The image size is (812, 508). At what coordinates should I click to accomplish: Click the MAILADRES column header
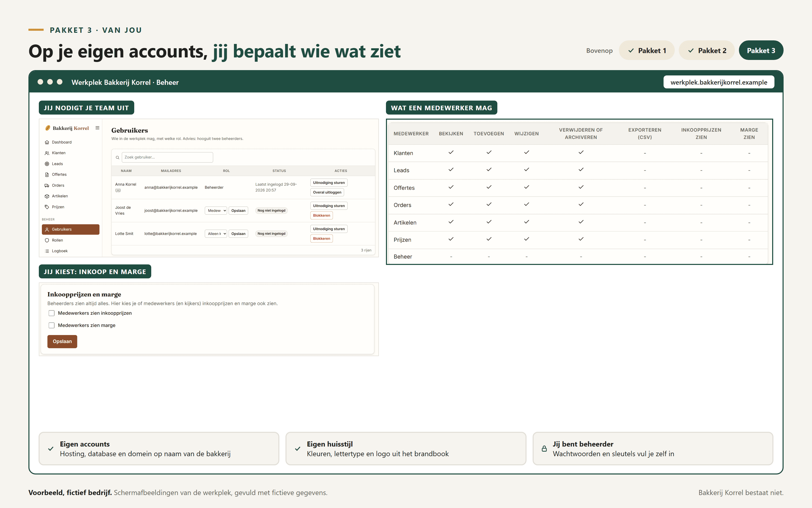click(171, 171)
